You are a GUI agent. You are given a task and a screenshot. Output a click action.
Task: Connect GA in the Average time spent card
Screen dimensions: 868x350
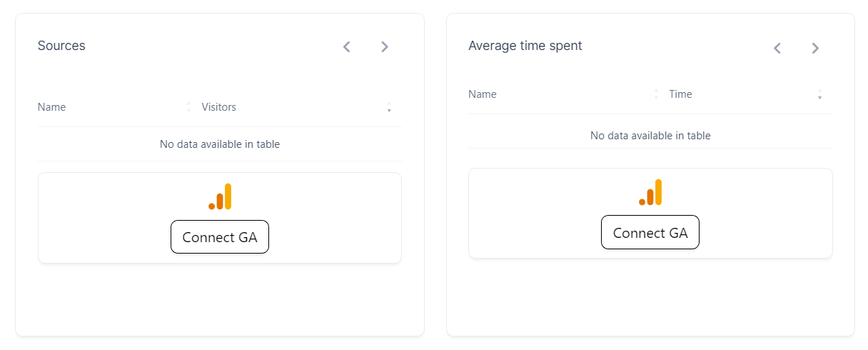click(x=650, y=233)
